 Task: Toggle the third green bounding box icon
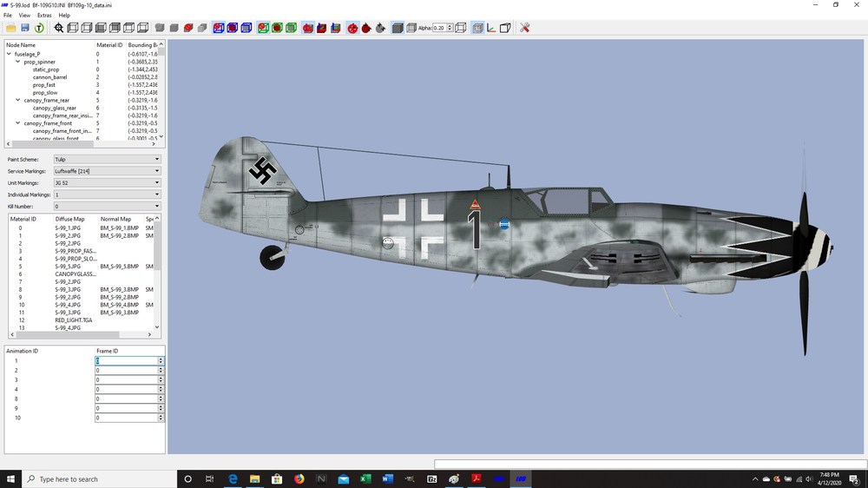click(291, 28)
